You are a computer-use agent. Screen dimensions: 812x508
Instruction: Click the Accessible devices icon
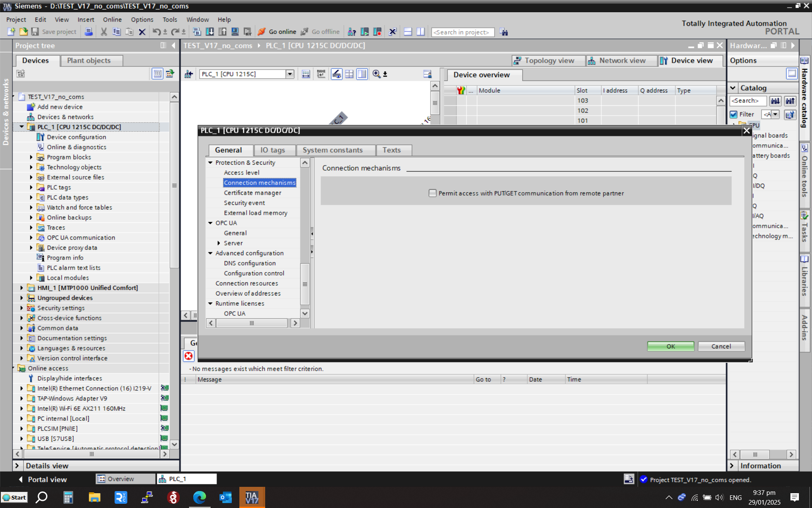tap(351, 32)
